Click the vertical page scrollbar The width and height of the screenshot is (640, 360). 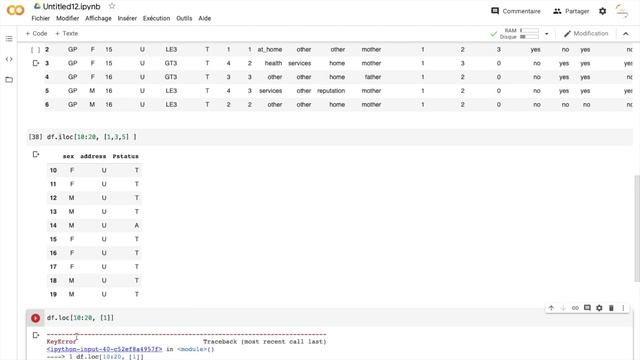pos(637,229)
